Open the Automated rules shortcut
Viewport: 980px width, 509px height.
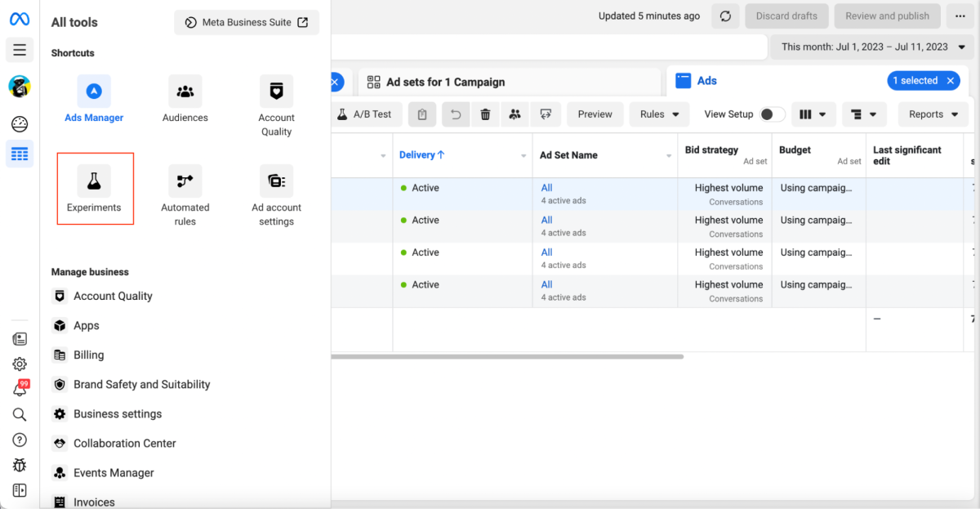pos(185,196)
